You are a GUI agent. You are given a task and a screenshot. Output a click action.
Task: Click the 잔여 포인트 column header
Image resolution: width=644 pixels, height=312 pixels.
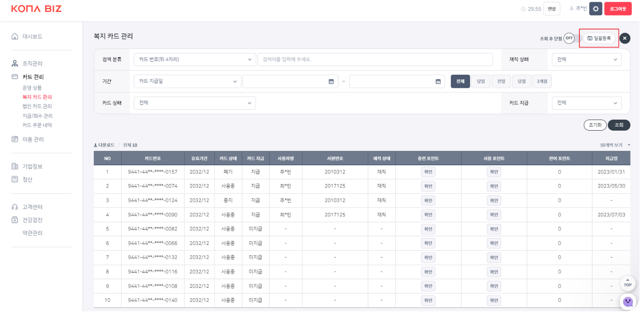[560, 158]
